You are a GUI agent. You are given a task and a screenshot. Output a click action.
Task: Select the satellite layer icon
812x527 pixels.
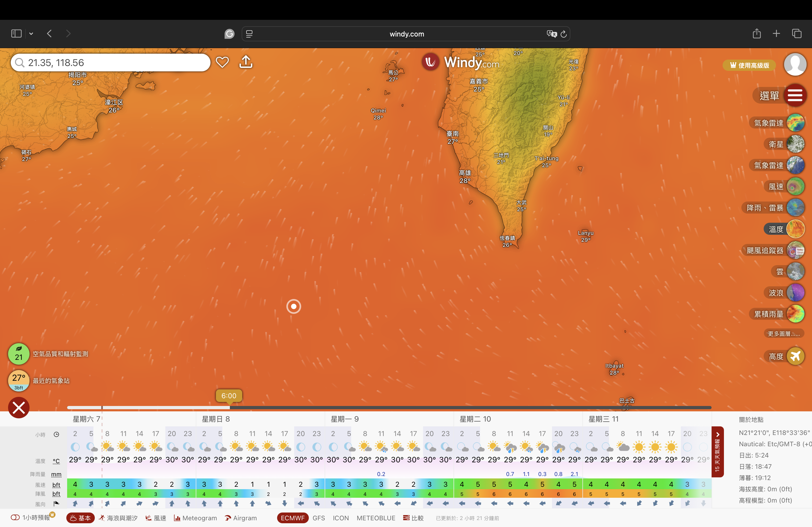click(795, 144)
